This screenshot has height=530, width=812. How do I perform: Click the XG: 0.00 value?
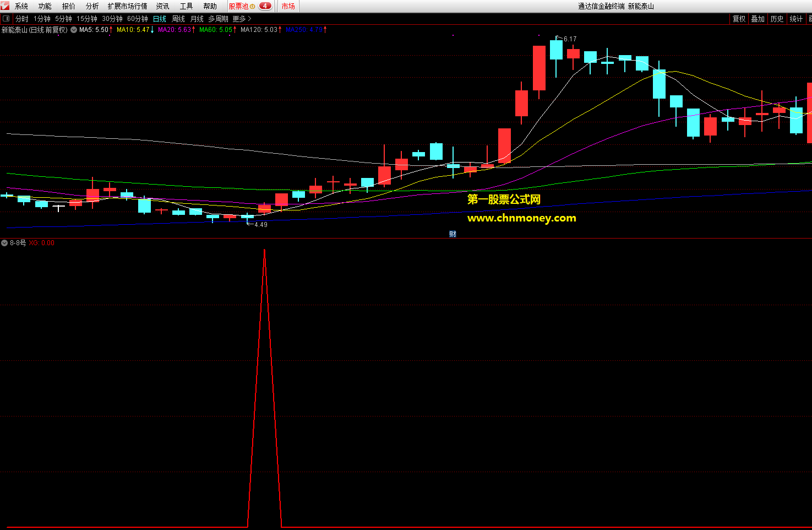(42, 243)
